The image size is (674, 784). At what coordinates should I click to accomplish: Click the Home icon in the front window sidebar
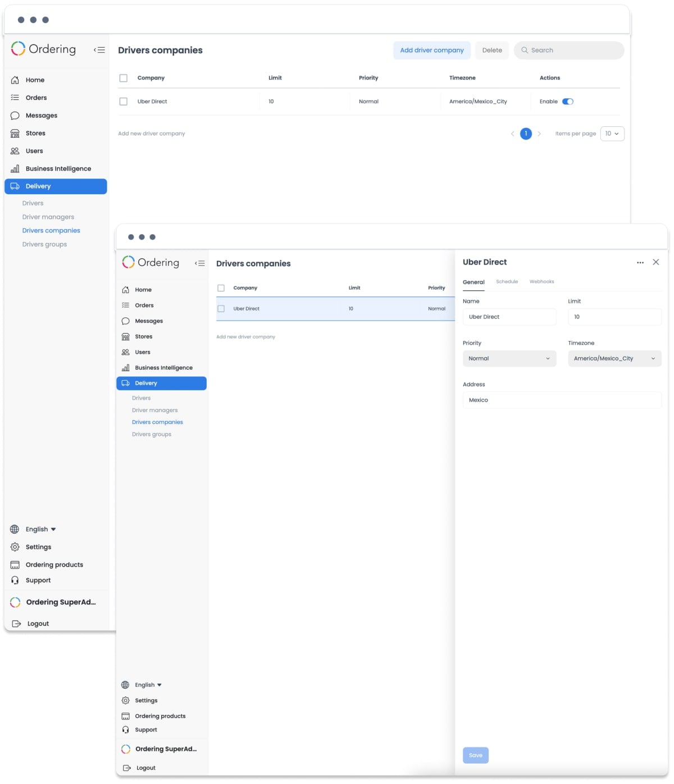[x=126, y=290]
